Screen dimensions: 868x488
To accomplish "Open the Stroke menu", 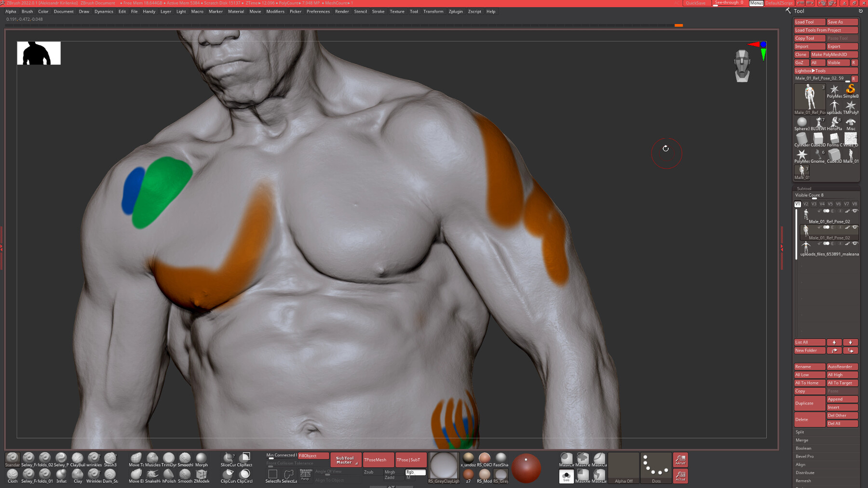I will click(x=379, y=12).
